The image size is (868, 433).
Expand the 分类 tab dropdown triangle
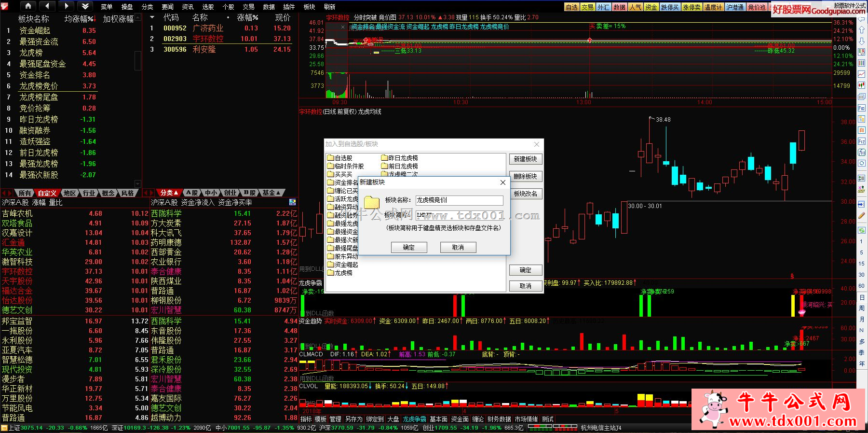click(x=176, y=193)
